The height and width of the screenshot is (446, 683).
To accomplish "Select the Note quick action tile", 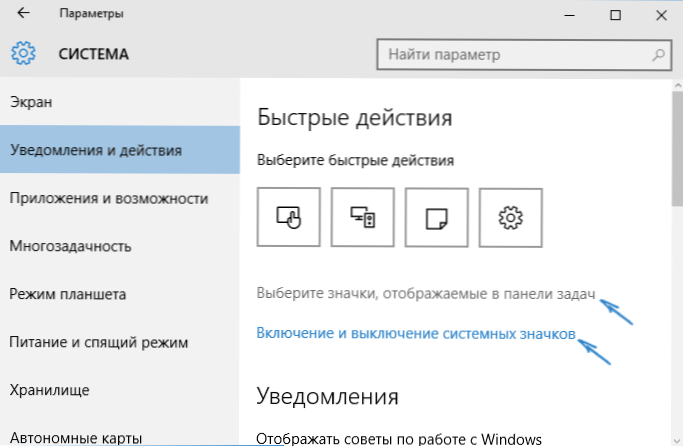I will pyautogui.click(x=436, y=217).
